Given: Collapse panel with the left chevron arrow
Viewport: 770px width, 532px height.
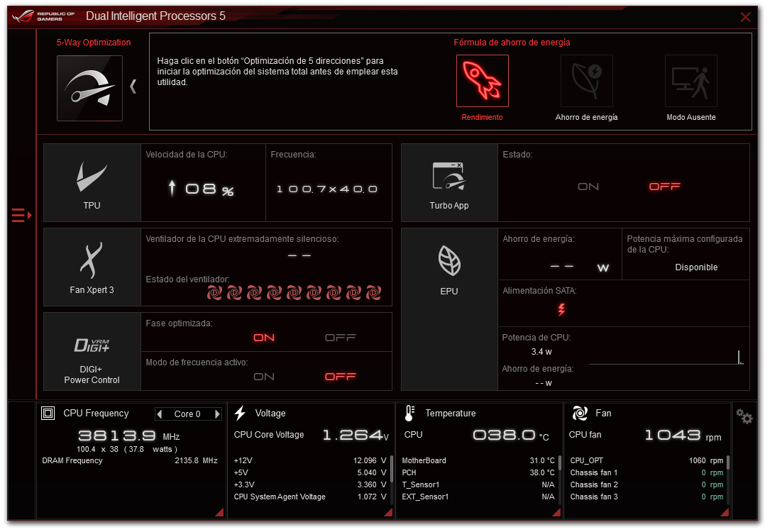Looking at the screenshot, I should click(x=133, y=87).
